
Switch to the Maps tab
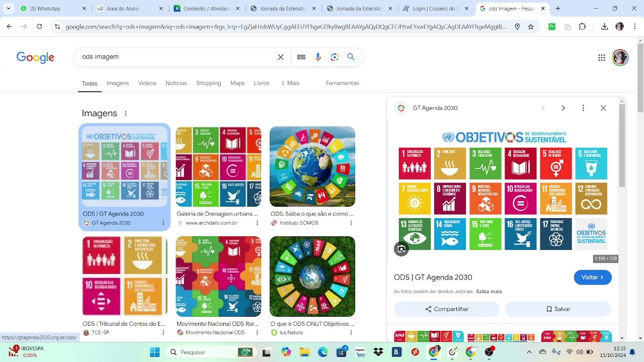tap(237, 83)
